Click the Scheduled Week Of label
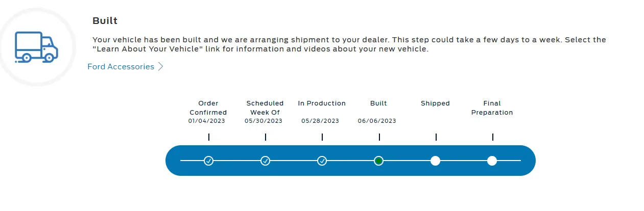The width and height of the screenshot is (644, 211). click(x=265, y=108)
